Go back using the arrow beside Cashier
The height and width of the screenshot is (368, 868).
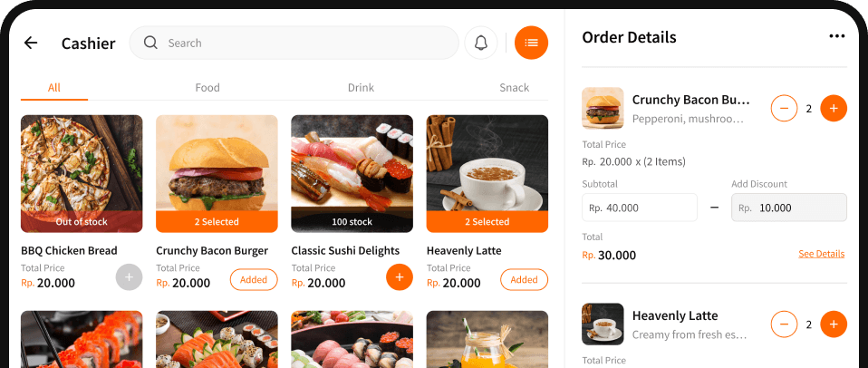point(31,43)
